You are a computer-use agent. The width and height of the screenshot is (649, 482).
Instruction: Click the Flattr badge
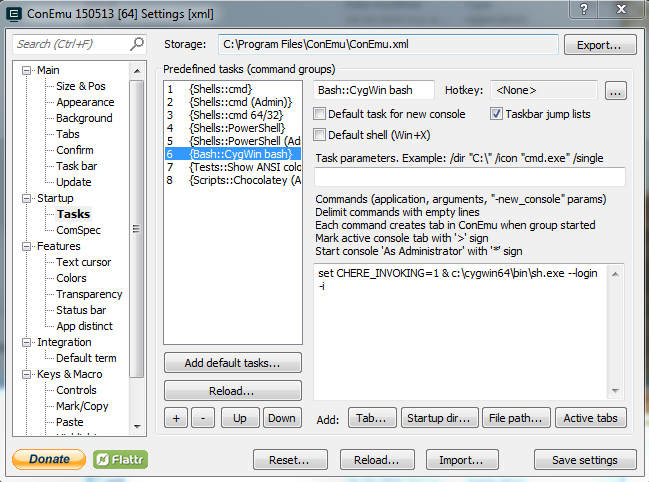pos(120,459)
